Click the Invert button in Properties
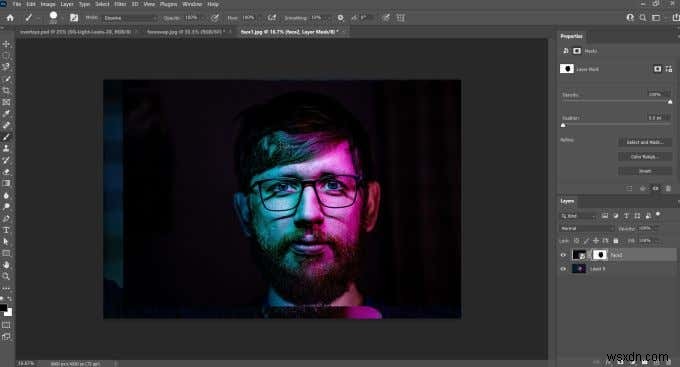 click(645, 171)
